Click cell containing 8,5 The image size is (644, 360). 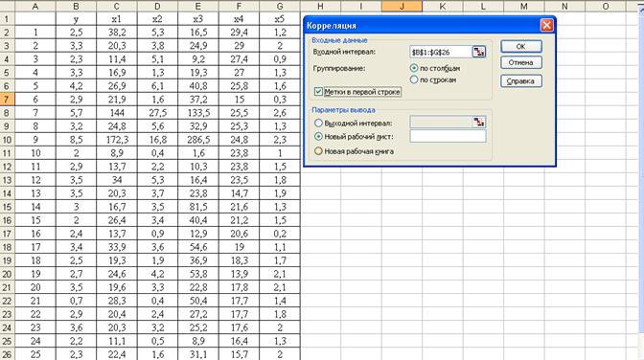76,140
